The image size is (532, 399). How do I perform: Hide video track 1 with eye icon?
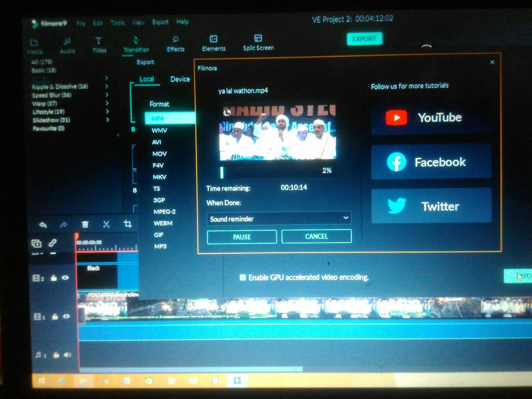pos(66,316)
